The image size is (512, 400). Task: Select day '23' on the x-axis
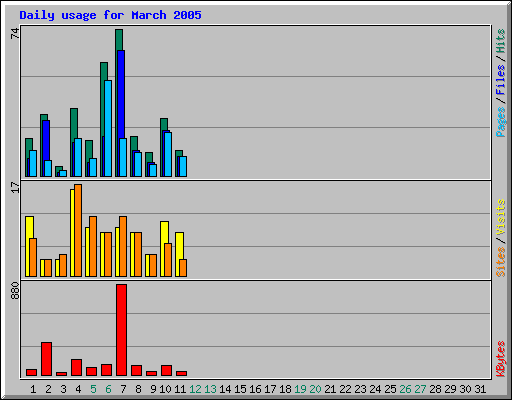360,389
